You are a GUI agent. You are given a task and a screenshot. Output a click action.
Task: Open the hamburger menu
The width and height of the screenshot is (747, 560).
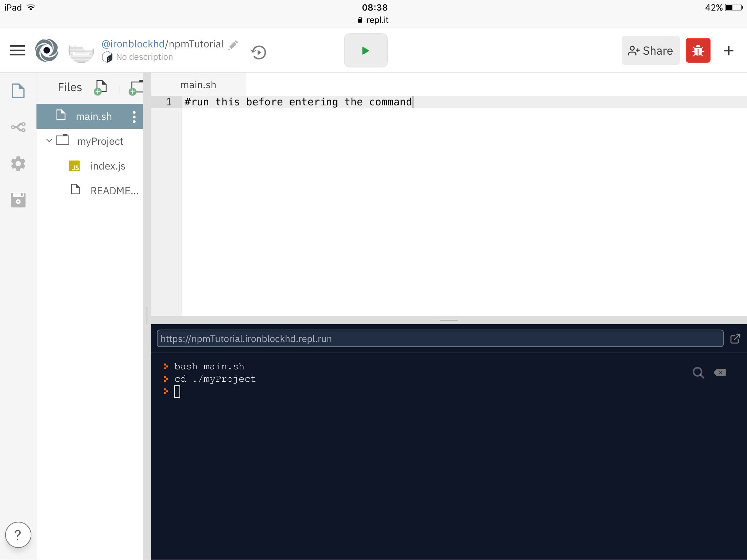(x=18, y=51)
